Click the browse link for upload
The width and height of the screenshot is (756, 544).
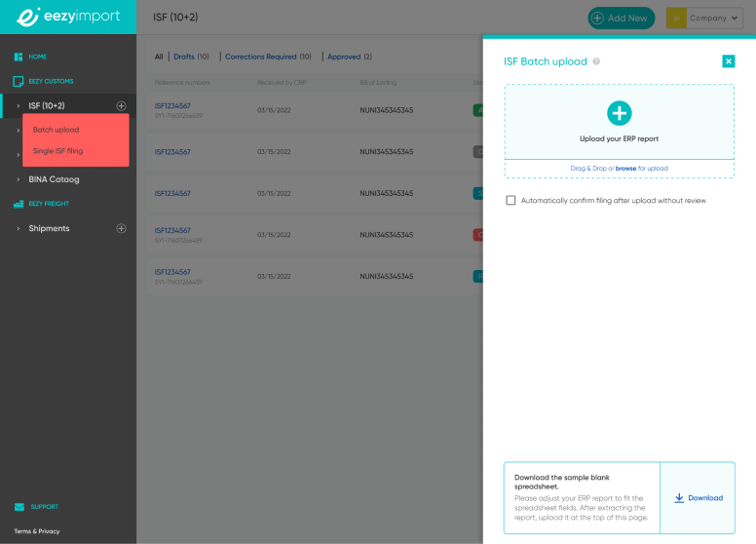coord(625,169)
